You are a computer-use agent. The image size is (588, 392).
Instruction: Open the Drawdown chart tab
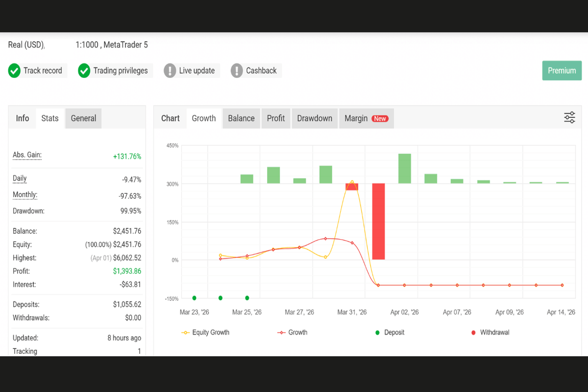315,118
